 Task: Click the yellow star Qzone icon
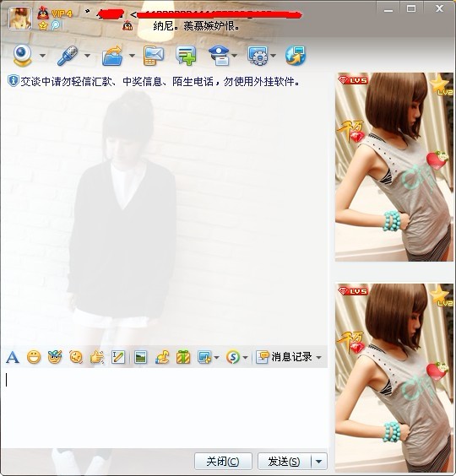pyautogui.click(x=43, y=26)
